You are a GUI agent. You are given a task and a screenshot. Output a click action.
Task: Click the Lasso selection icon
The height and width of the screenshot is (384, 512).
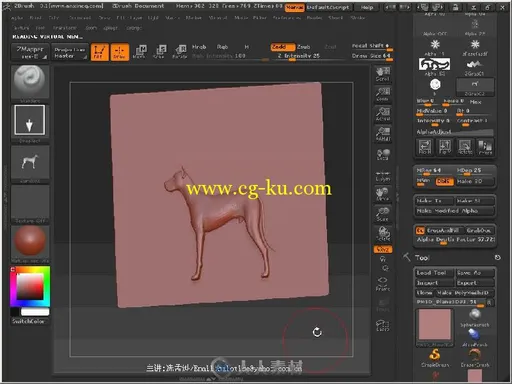point(383,324)
